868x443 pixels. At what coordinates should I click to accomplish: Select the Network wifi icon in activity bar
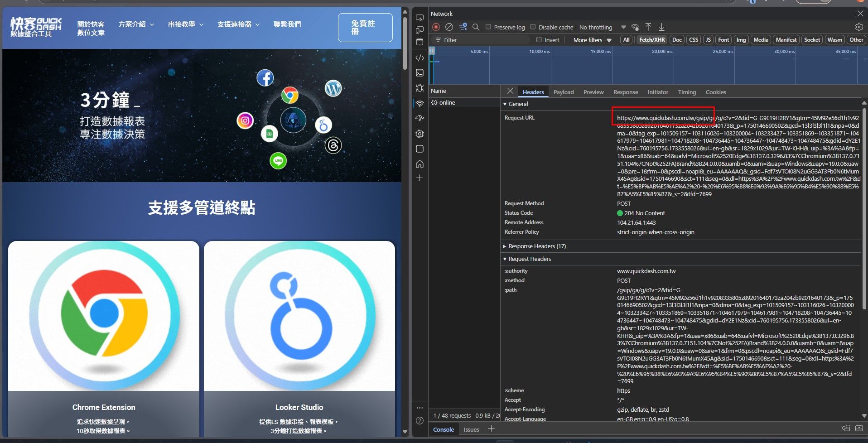coord(420,104)
